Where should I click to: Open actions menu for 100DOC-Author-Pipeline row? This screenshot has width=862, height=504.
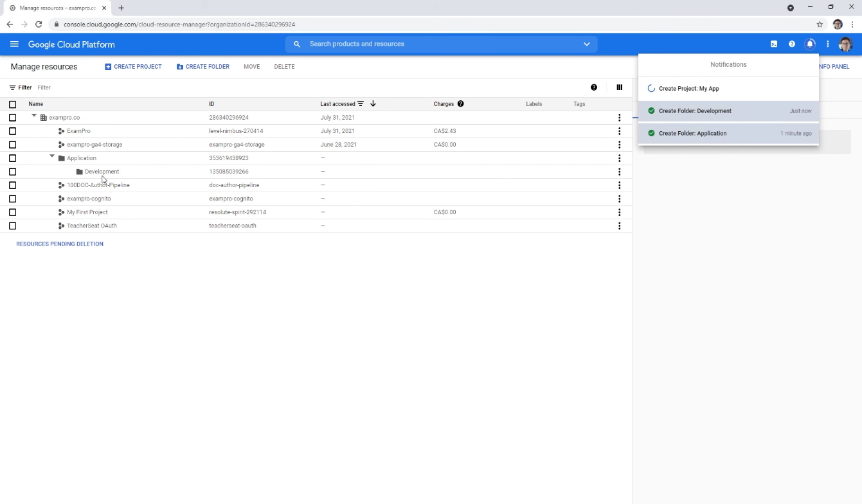[620, 185]
